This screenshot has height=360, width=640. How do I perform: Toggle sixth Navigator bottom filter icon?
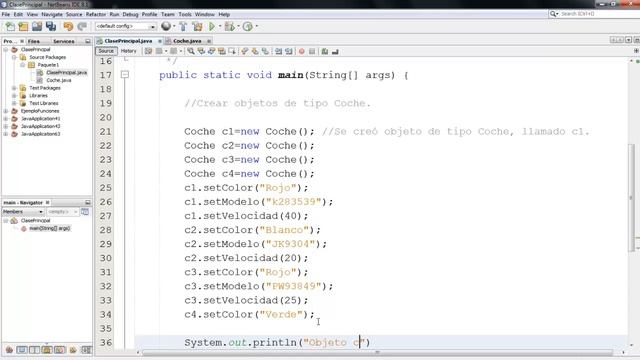pyautogui.click(x=73, y=350)
